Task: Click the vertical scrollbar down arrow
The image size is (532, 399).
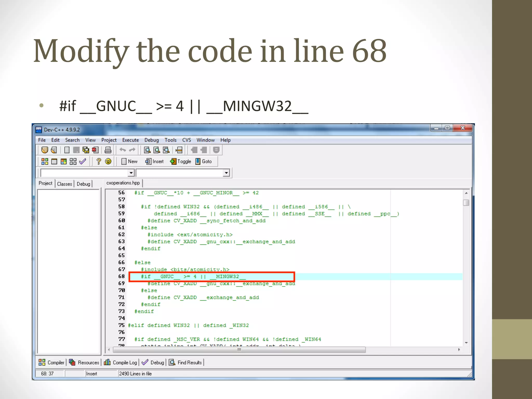Action: [466, 343]
